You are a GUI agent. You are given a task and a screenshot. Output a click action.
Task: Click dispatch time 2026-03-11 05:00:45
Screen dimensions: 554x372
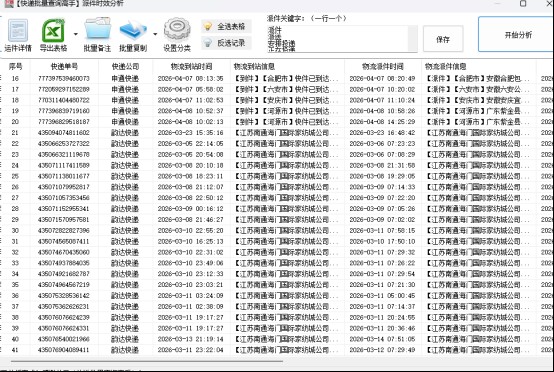(x=382, y=296)
